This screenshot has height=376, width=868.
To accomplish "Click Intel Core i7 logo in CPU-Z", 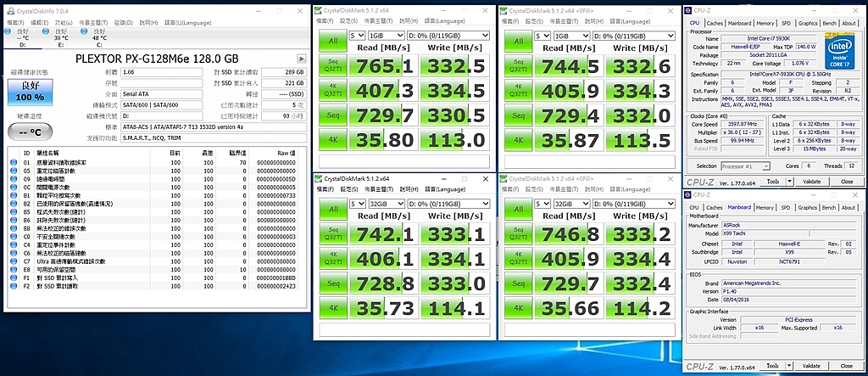I will 842,49.
